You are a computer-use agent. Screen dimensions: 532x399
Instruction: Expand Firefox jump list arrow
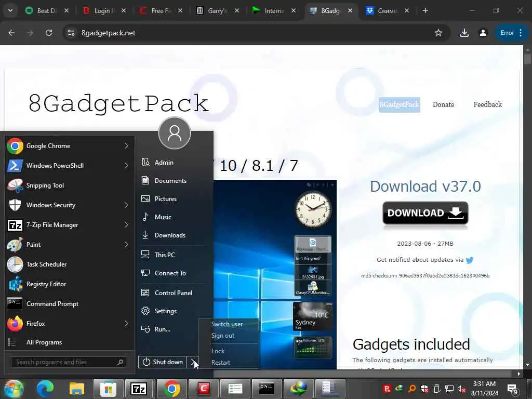(x=127, y=323)
